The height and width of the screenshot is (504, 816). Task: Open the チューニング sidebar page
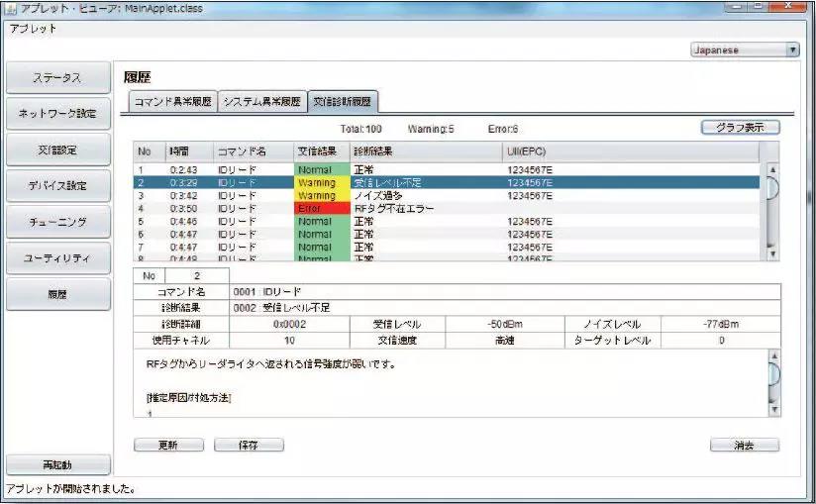[x=56, y=222]
